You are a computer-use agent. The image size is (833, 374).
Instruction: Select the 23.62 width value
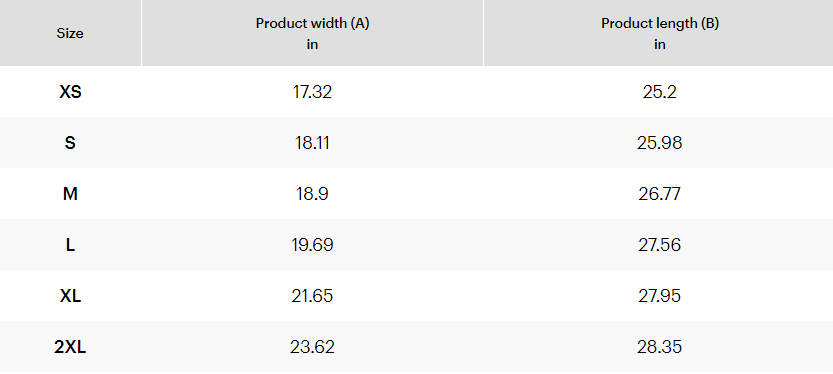(312, 347)
